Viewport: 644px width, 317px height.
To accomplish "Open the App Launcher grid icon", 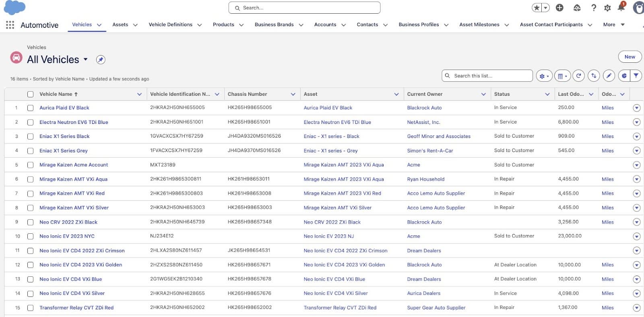I will (x=10, y=25).
